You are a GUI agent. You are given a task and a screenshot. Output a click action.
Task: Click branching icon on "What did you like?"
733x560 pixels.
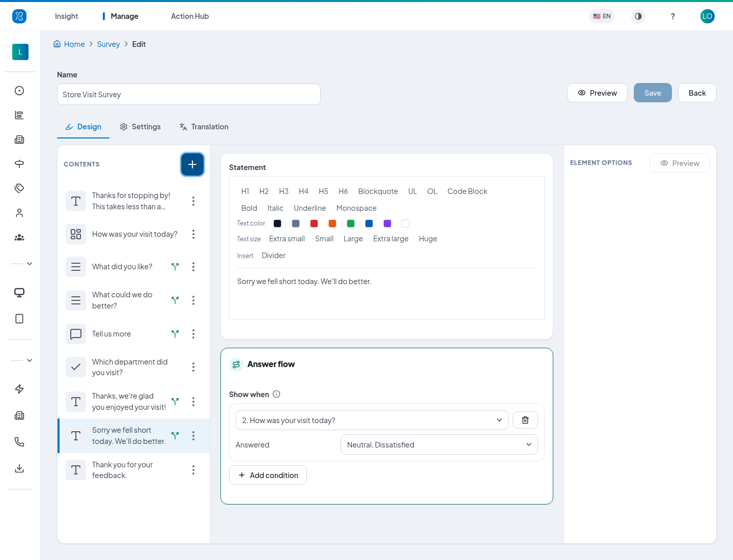pos(175,267)
